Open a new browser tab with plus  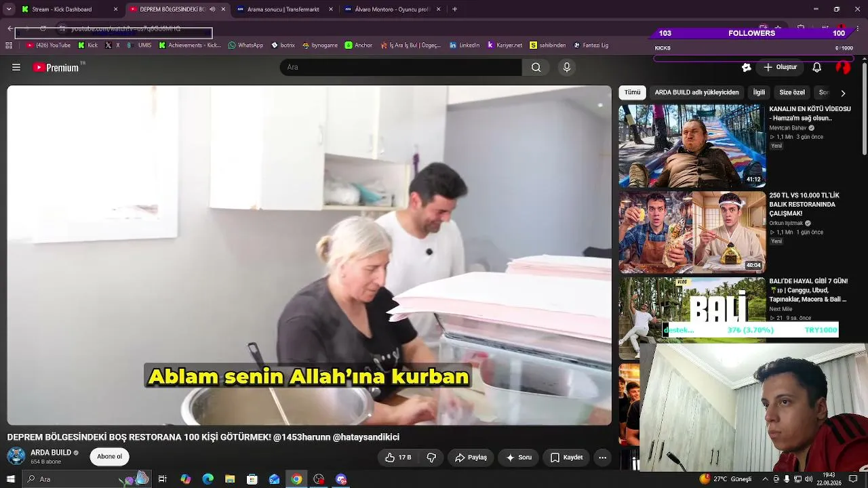pyautogui.click(x=454, y=9)
